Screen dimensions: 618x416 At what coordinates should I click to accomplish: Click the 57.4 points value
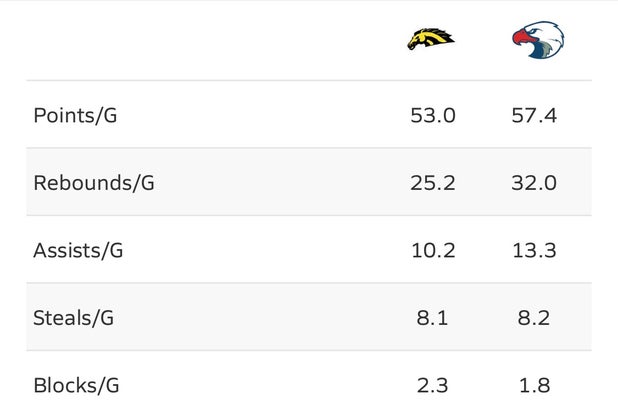[x=534, y=116]
